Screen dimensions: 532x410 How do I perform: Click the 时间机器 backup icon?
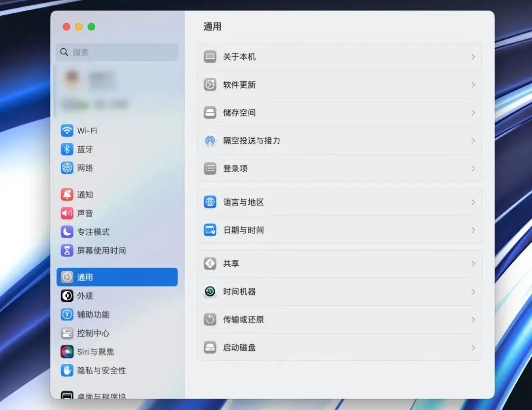click(210, 291)
